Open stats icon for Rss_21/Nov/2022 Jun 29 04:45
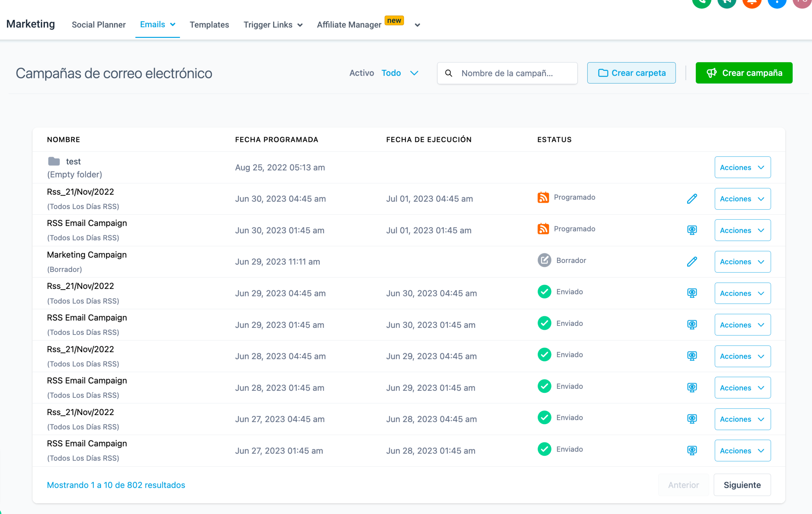 point(692,293)
